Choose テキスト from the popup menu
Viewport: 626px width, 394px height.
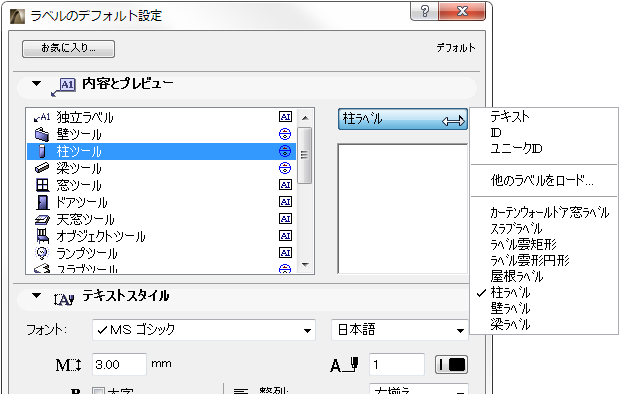pos(510,117)
